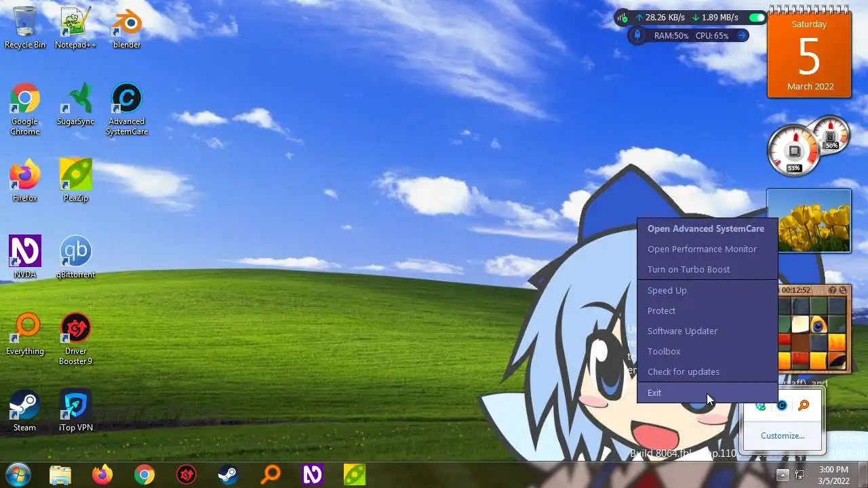Open NVDA from the taskbar
The image size is (868, 488).
pos(313,474)
